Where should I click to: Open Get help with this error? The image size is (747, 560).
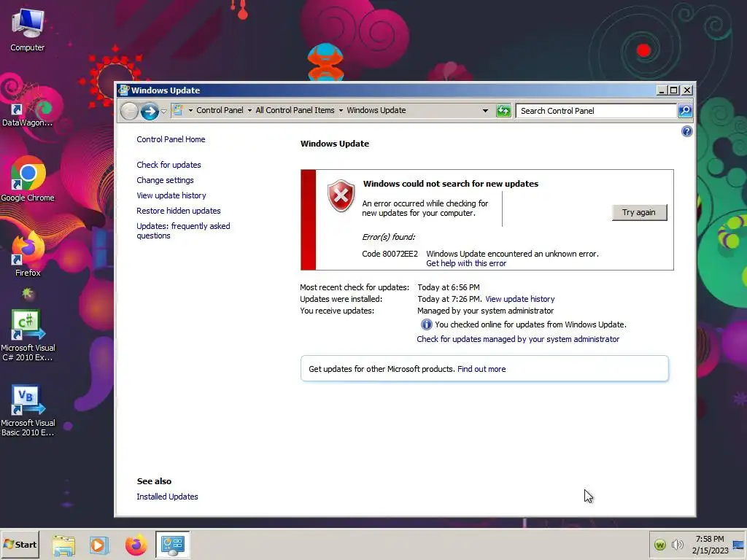click(466, 263)
